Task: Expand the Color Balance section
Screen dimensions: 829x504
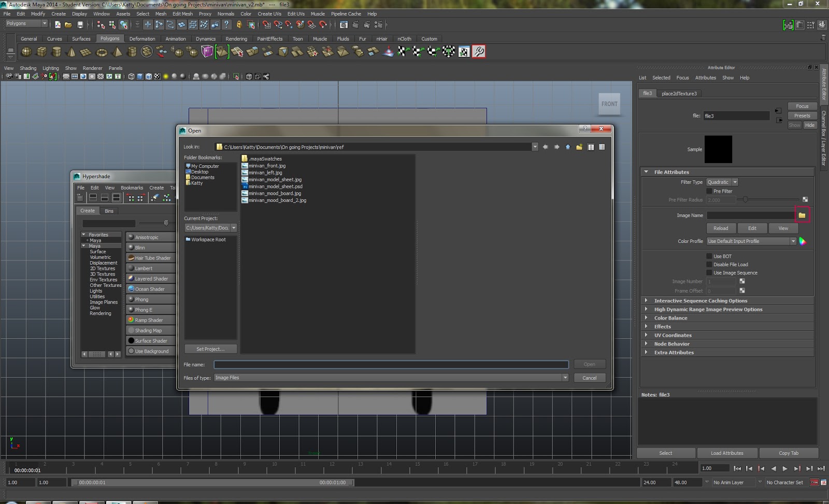Action: click(646, 318)
